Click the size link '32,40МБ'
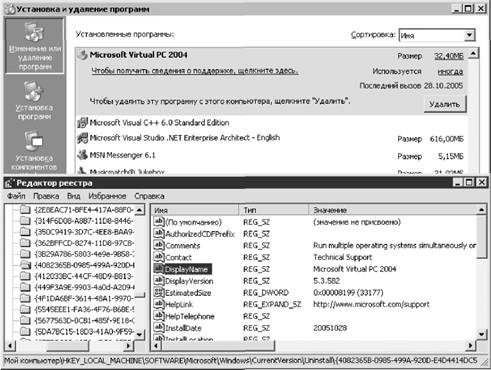This screenshot has height=370, width=491. [x=449, y=56]
